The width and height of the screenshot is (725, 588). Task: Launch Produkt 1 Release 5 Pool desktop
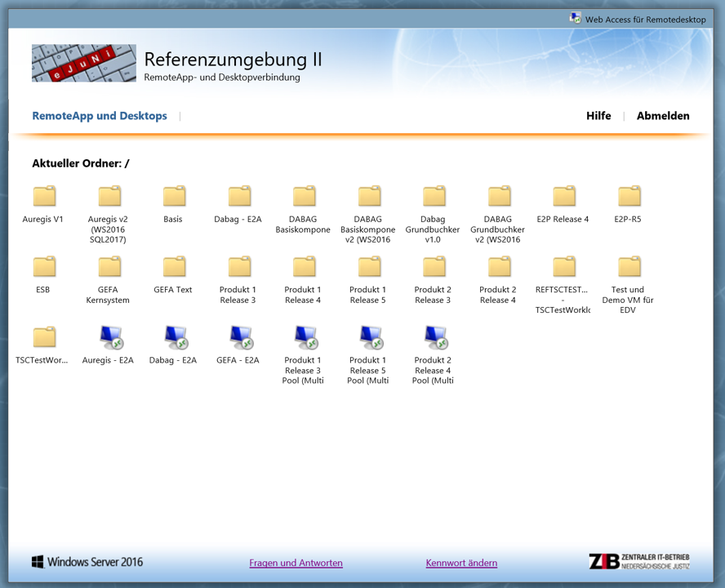click(369, 338)
